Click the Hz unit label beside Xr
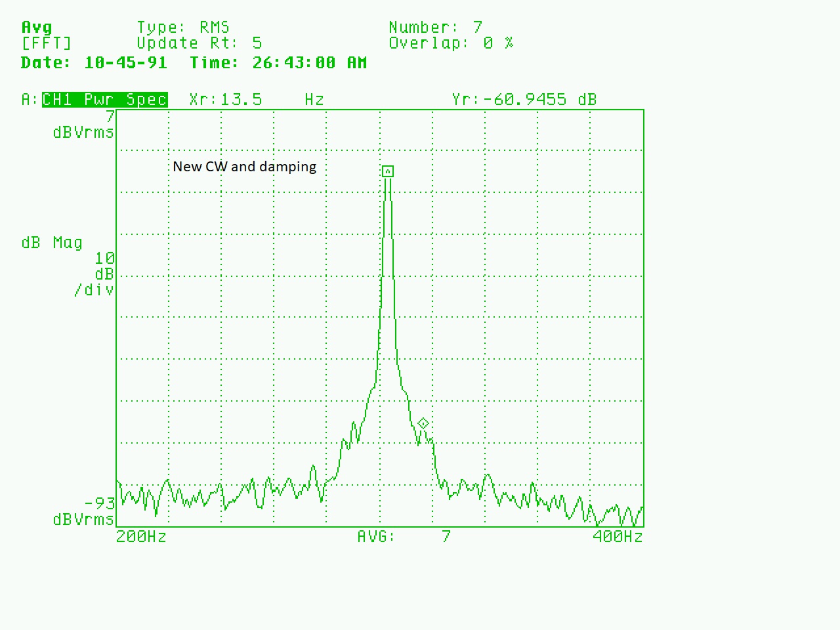The width and height of the screenshot is (840, 630). click(x=314, y=100)
